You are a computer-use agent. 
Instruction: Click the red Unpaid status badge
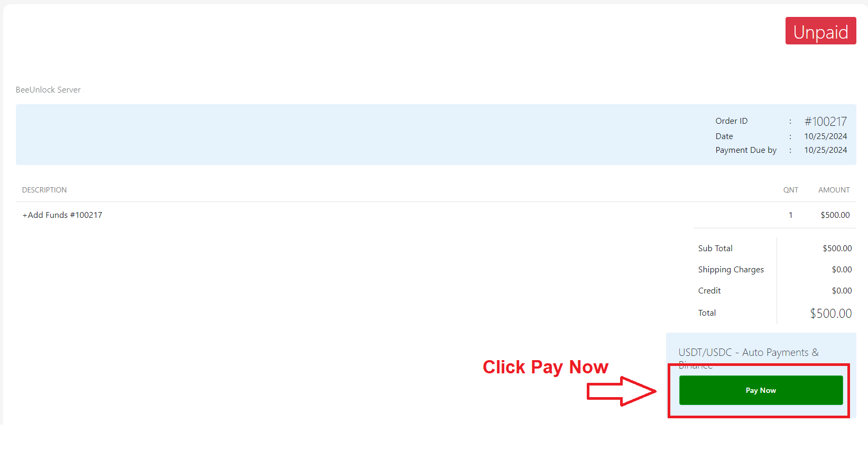(820, 31)
